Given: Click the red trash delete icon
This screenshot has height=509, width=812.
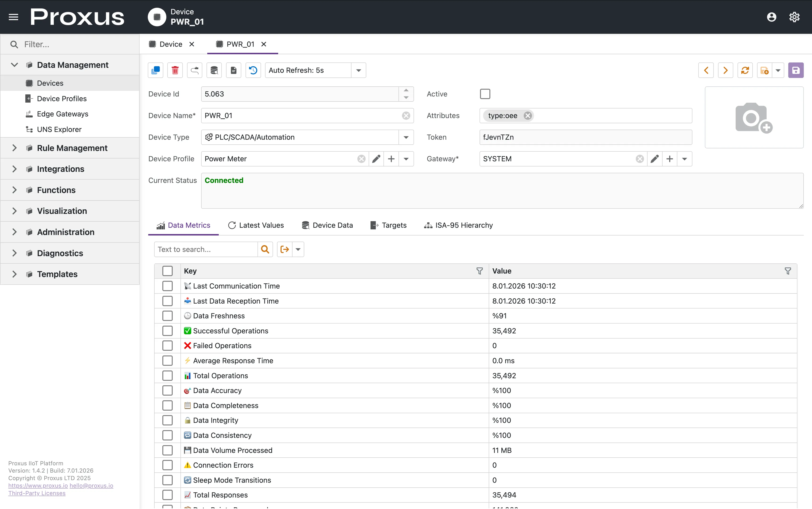Looking at the screenshot, I should (x=175, y=70).
